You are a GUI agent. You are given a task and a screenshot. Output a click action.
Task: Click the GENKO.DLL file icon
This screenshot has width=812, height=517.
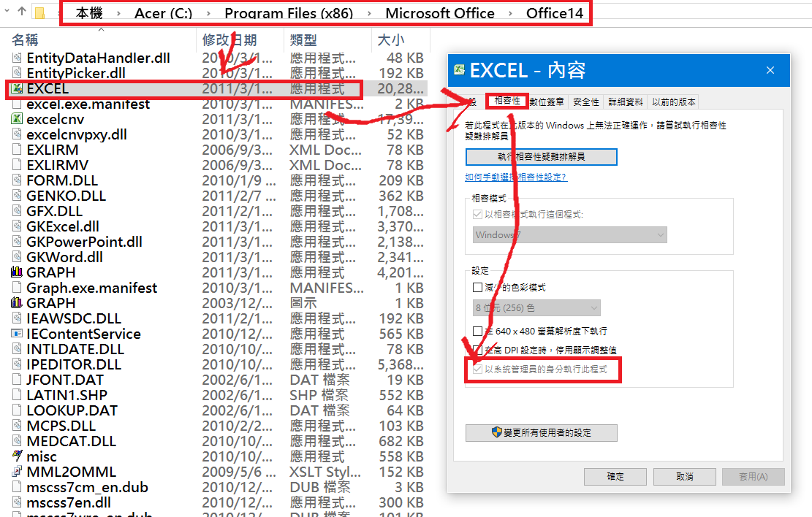tap(17, 196)
